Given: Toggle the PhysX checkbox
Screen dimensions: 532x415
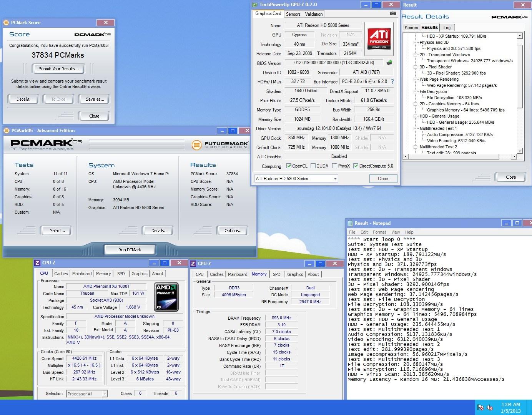Looking at the screenshot, I should click(x=334, y=166).
